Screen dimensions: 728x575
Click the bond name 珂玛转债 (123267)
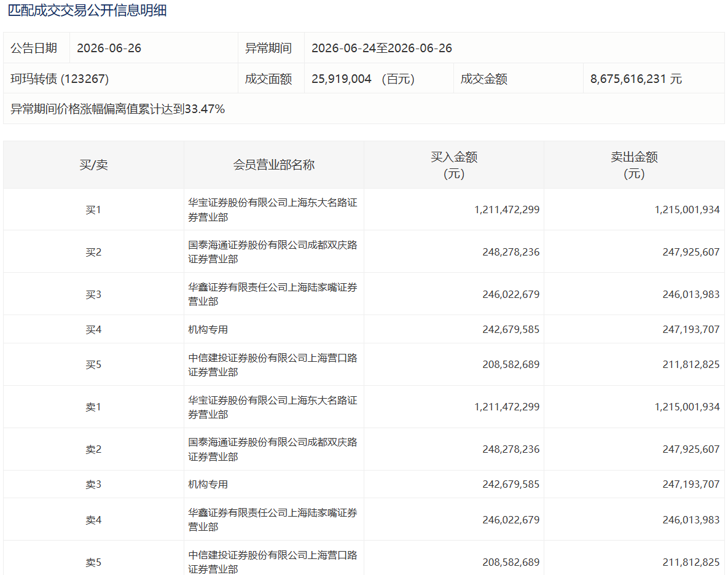60,79
